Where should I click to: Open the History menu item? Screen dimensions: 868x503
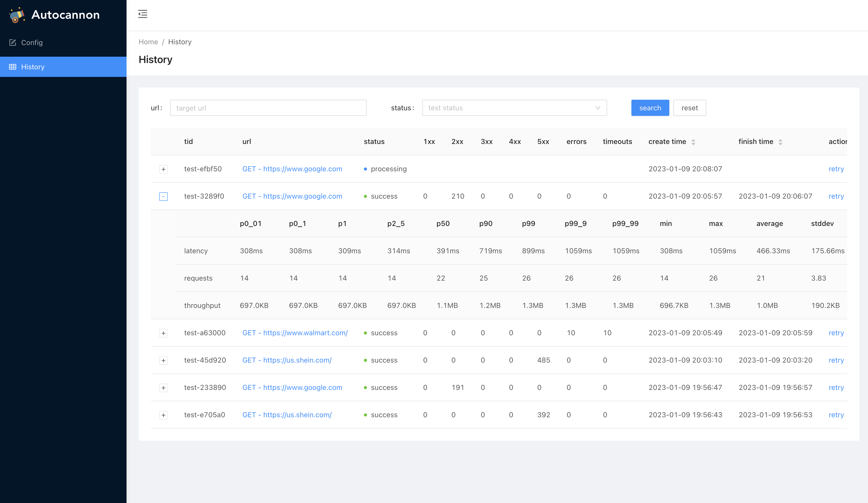point(63,67)
